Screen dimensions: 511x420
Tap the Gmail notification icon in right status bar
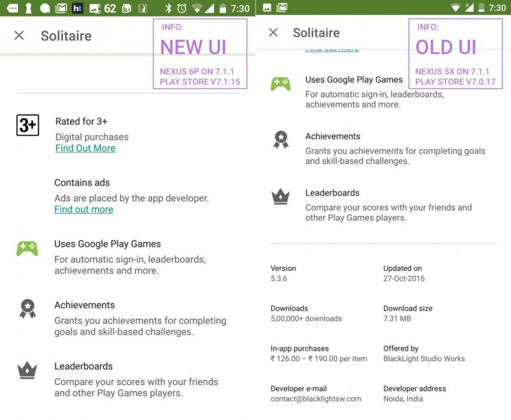pos(282,7)
